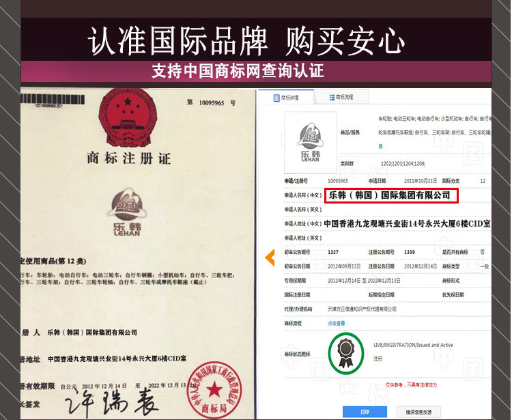This screenshot has height=420, width=512.
Task: Click the LIVE/REGISTRATION/Issued and Active status text
Action: (413, 345)
